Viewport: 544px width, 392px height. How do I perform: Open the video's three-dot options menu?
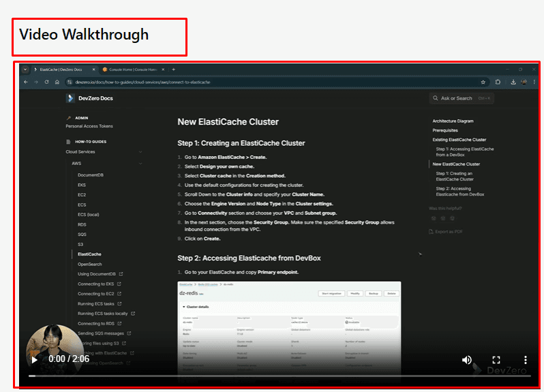(x=526, y=360)
